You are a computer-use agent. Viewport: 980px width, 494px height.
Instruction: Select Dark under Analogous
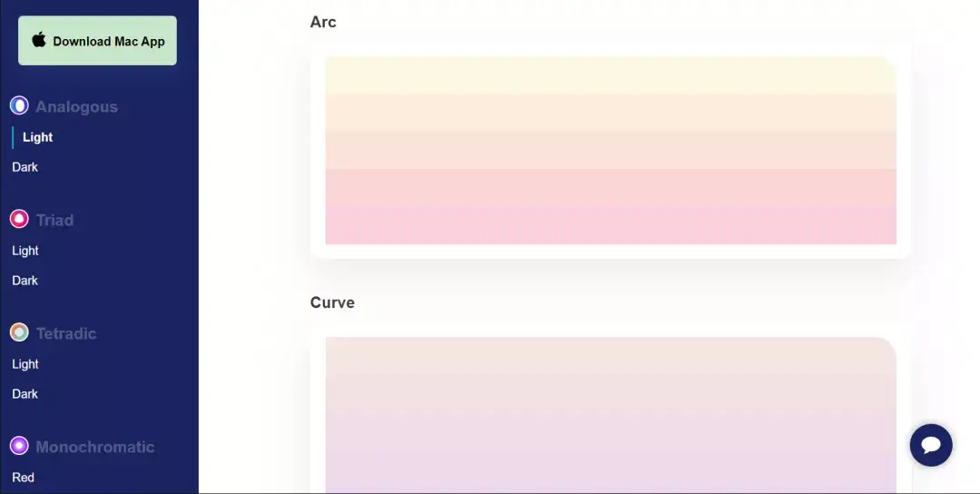tap(25, 167)
